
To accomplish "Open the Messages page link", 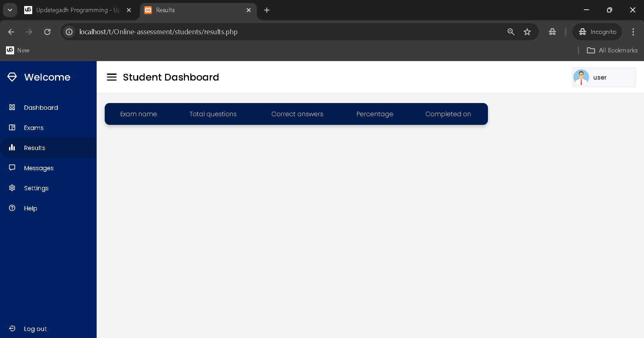I will (x=39, y=168).
